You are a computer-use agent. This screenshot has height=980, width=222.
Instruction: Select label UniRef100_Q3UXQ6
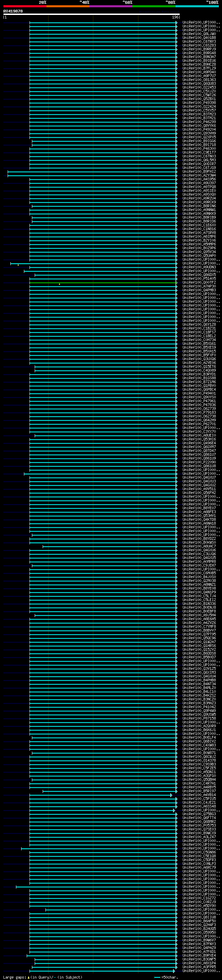pos(199,359)
